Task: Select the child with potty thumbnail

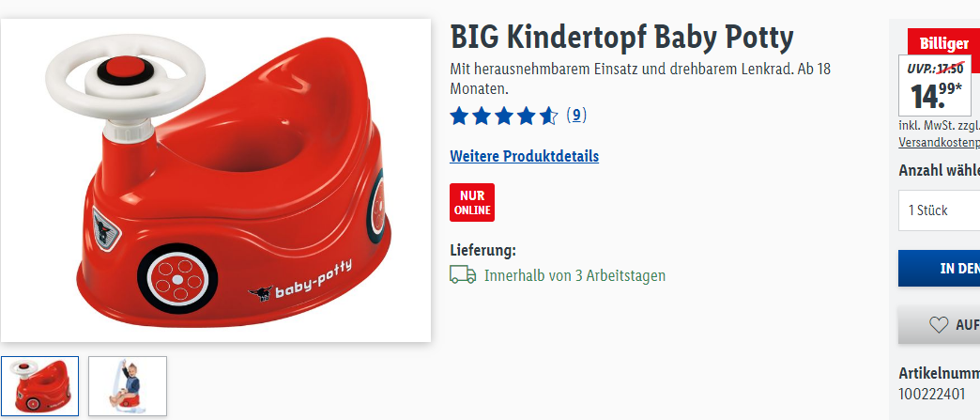Action: pos(128,386)
